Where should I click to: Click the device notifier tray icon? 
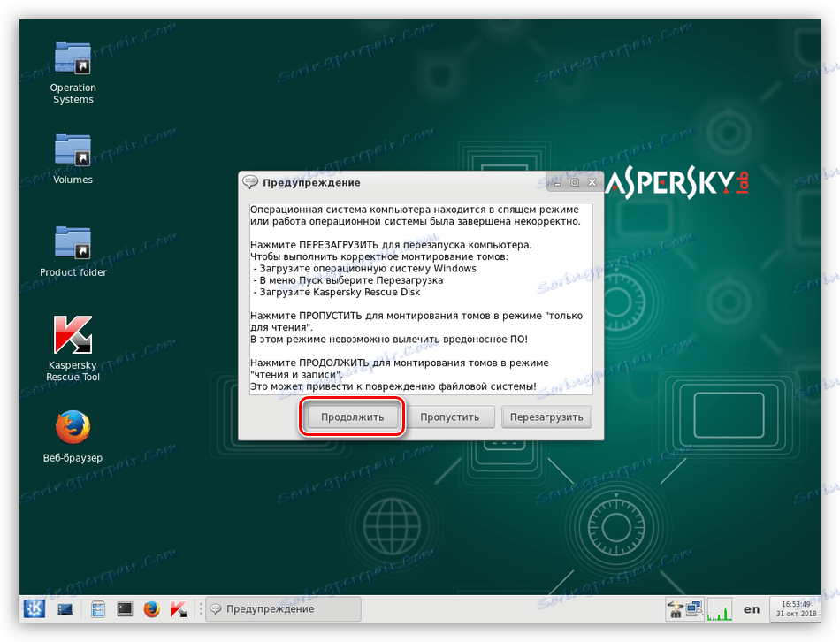pyautogui.click(x=675, y=609)
